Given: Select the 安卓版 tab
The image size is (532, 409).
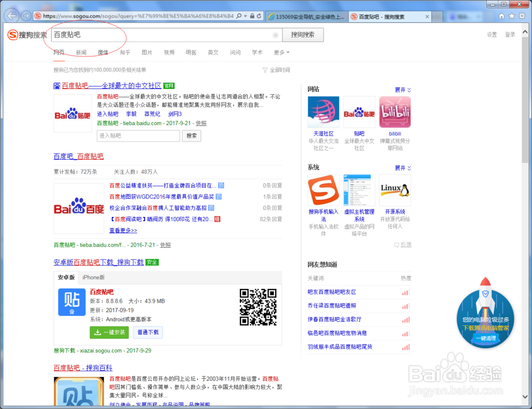Looking at the screenshot, I should (x=66, y=278).
